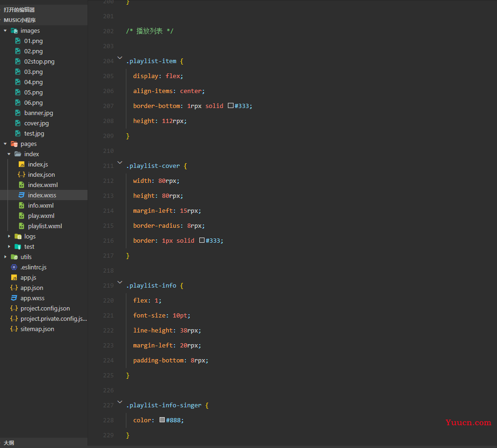Click line number 211 in gutter
This screenshot has width=497, height=448.
coord(109,166)
